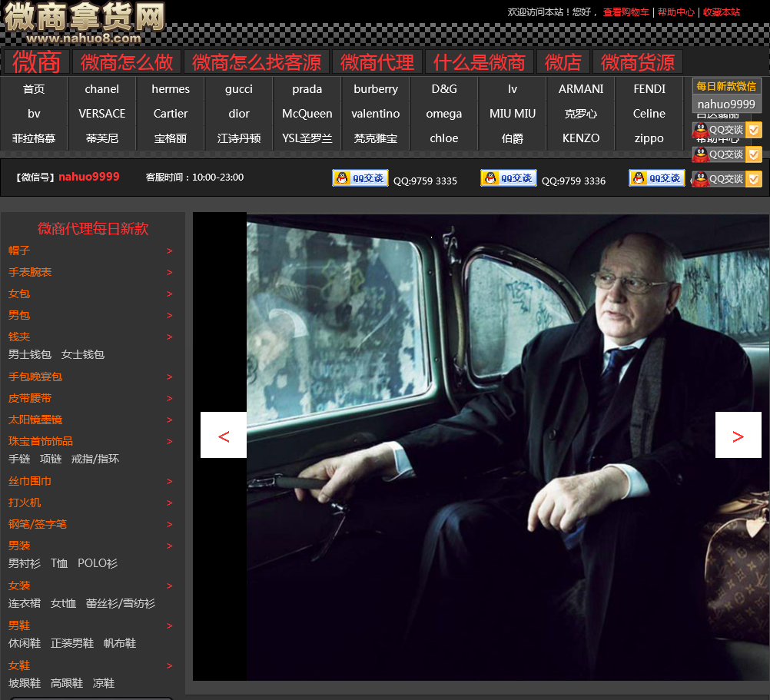Expand the 珠宝首饰品 category arrow
The image size is (770, 700).
(x=169, y=441)
